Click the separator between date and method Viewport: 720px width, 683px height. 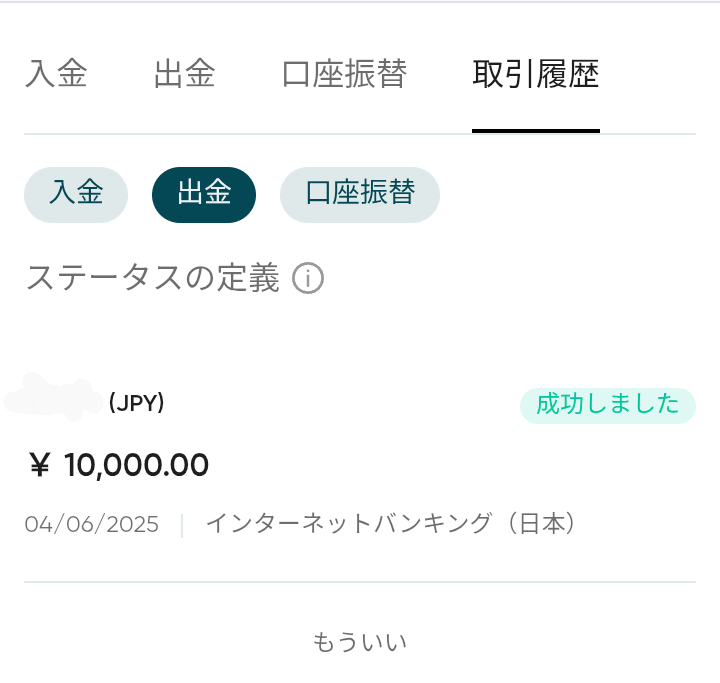click(x=182, y=525)
